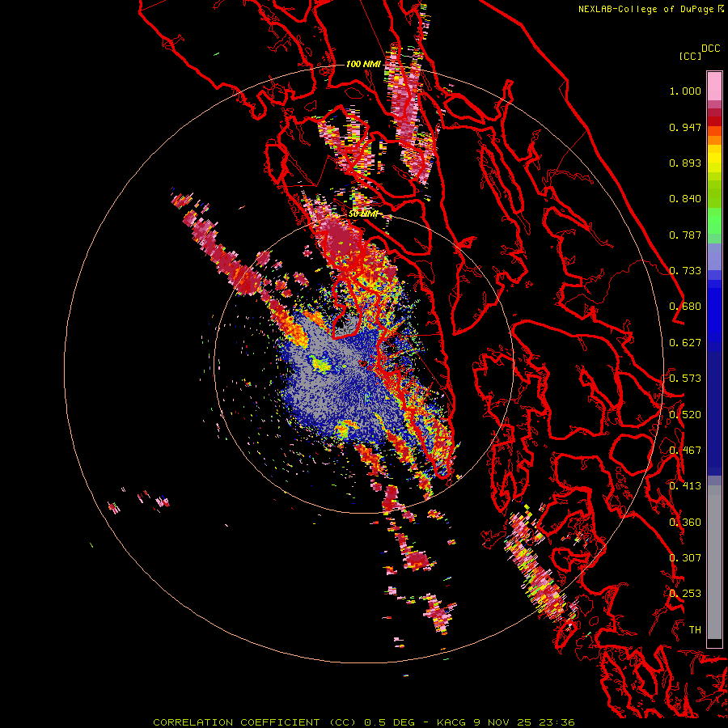
Task: Click the 0.413 value on the color scale
Action: (685, 486)
